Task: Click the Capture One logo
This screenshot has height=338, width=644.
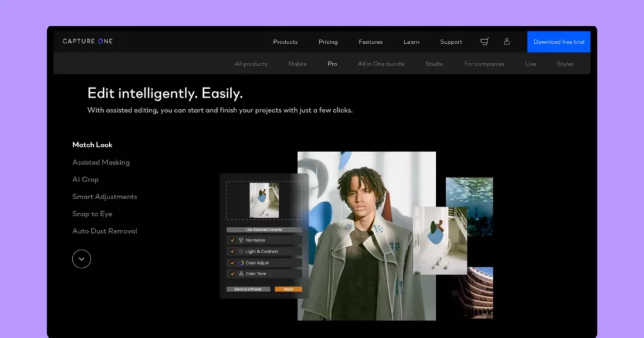Action: [x=87, y=41]
